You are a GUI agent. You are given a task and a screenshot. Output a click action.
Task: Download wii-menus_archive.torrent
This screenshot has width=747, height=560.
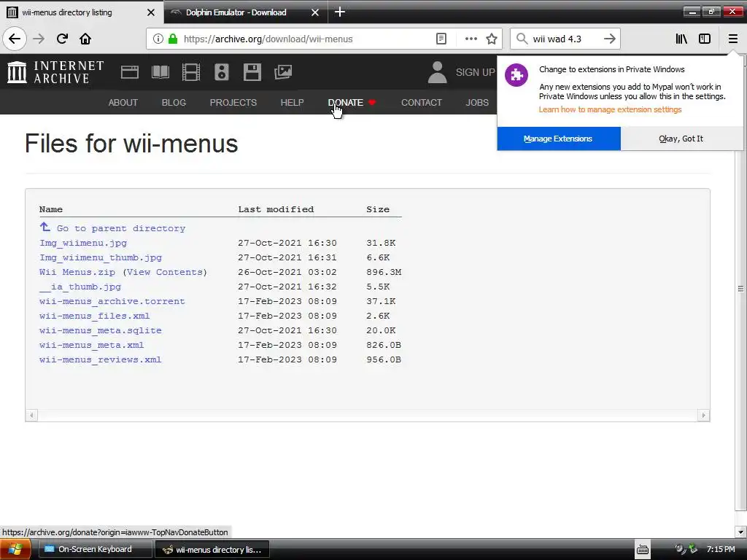(x=112, y=301)
